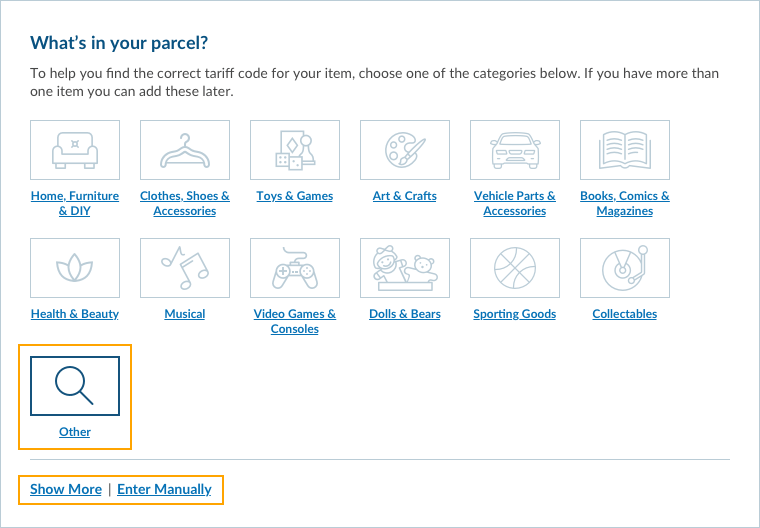Choose the game controller icon
Viewport: 760px width, 528px height.
[295, 268]
